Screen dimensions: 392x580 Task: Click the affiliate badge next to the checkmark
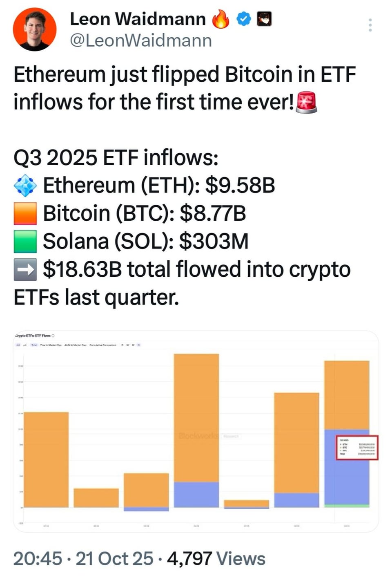coord(264,19)
